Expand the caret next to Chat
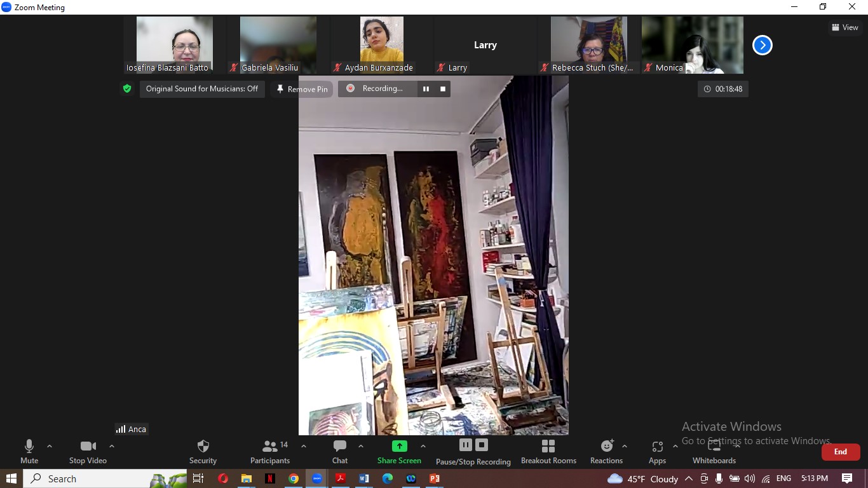 pyautogui.click(x=361, y=446)
